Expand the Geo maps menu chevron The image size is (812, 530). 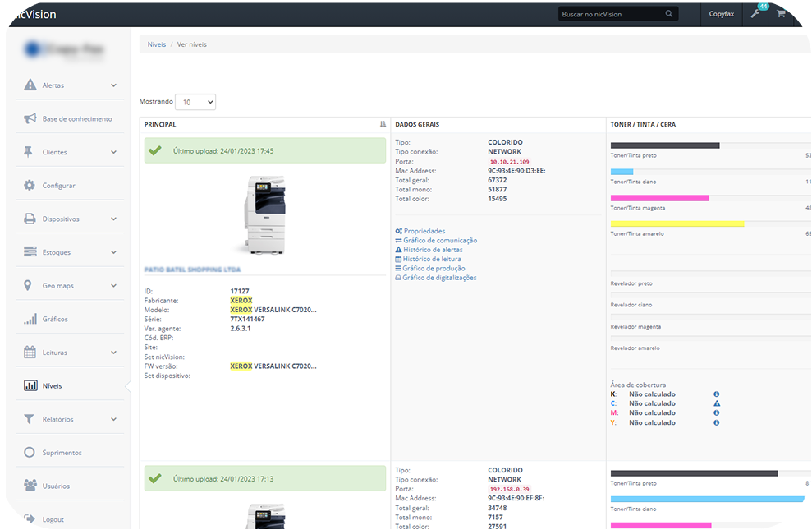pos(113,286)
